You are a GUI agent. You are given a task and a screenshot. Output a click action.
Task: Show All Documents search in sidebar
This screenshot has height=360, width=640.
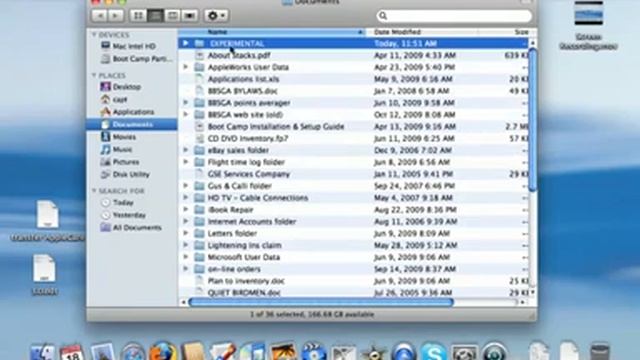[x=131, y=228]
